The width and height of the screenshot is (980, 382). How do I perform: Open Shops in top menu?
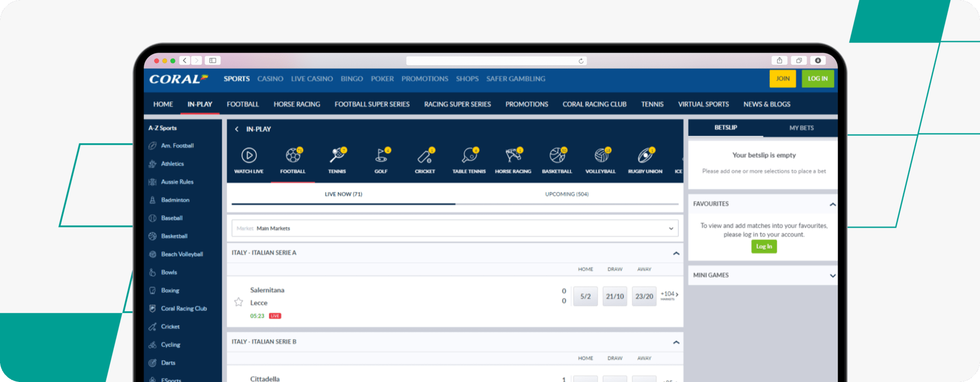(467, 79)
